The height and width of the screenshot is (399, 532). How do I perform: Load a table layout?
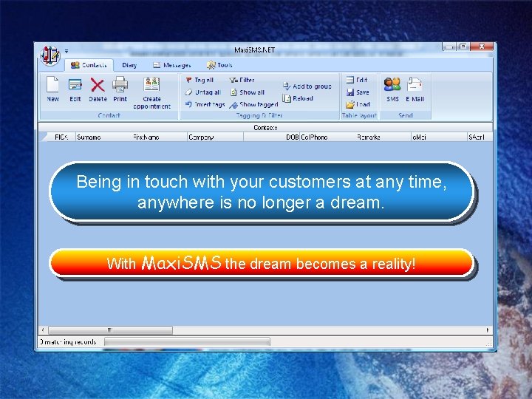358,104
